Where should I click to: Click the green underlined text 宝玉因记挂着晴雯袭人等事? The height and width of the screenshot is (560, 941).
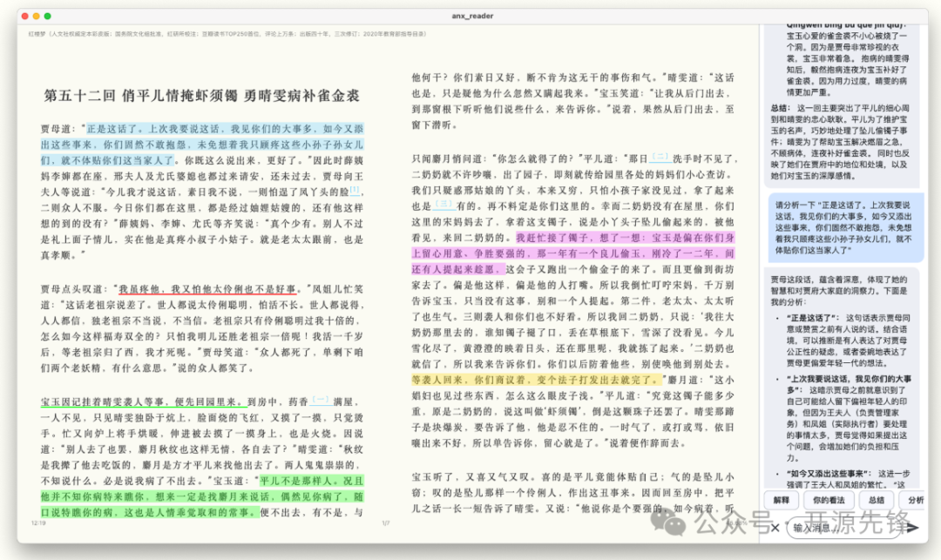(x=144, y=401)
